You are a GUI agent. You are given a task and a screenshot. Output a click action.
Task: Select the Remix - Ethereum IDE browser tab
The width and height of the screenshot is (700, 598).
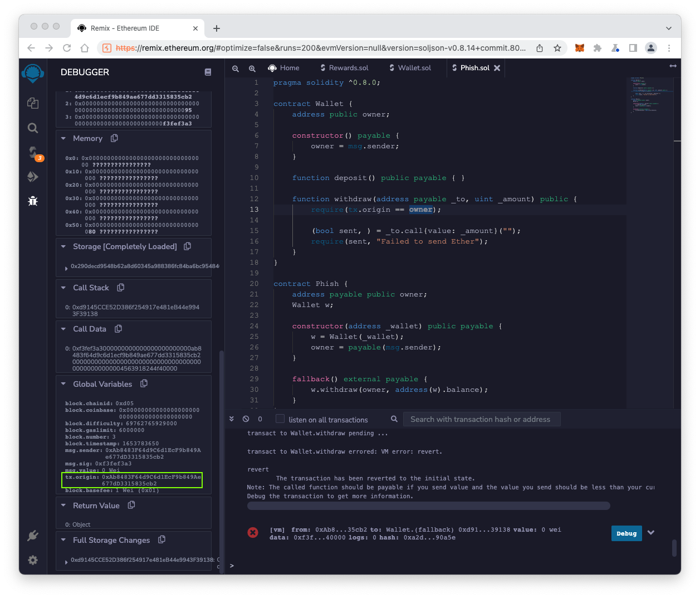pos(138,28)
